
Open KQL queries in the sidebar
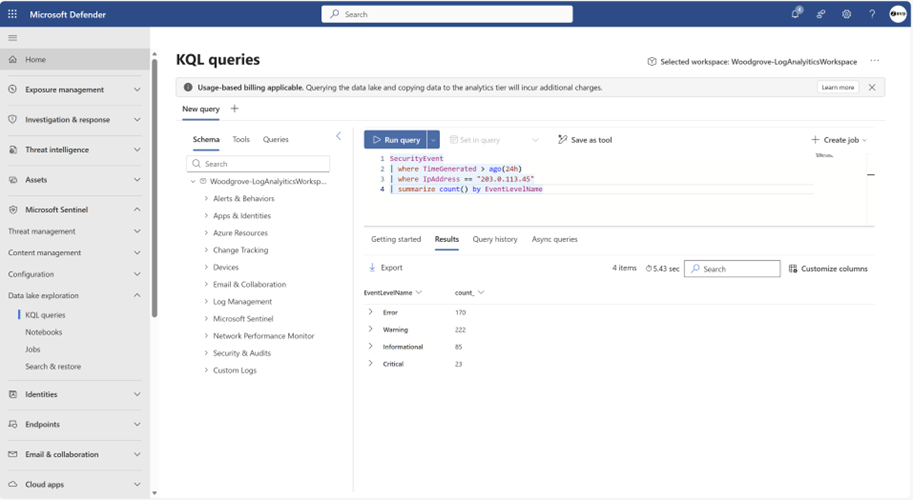45,315
